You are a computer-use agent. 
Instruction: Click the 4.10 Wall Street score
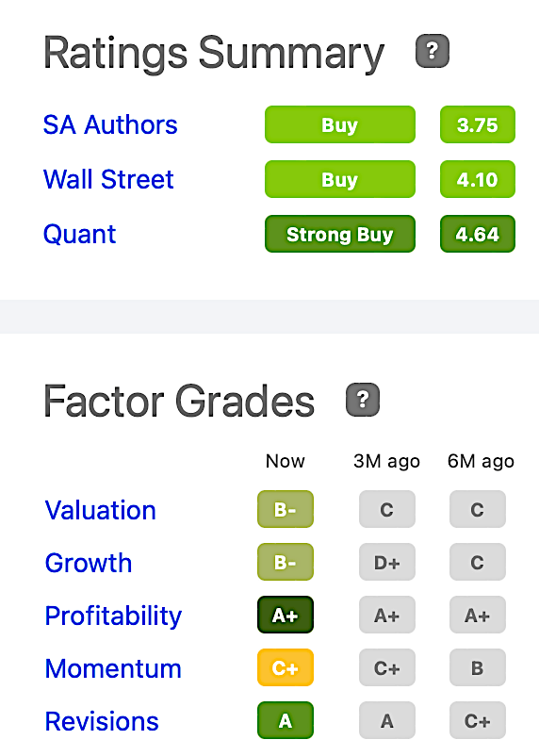478,179
